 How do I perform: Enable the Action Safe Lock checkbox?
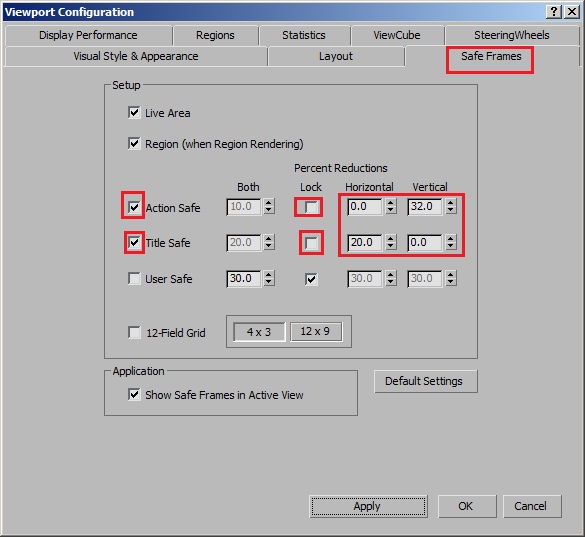coord(311,207)
